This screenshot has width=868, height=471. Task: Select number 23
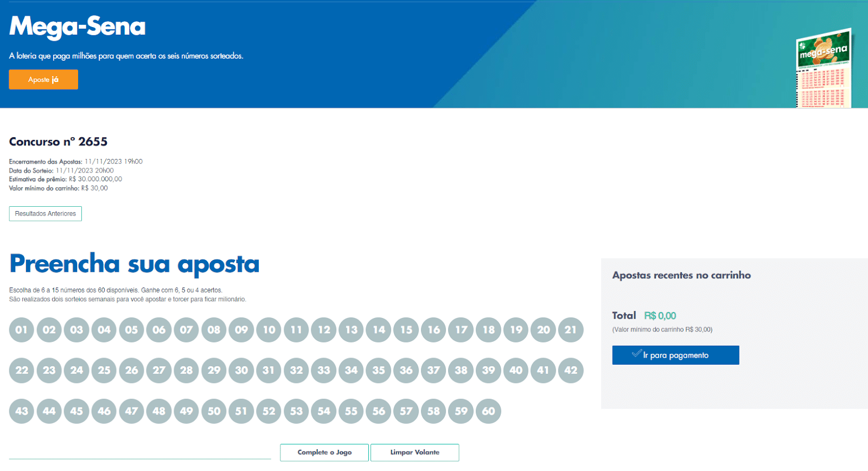[49, 371]
